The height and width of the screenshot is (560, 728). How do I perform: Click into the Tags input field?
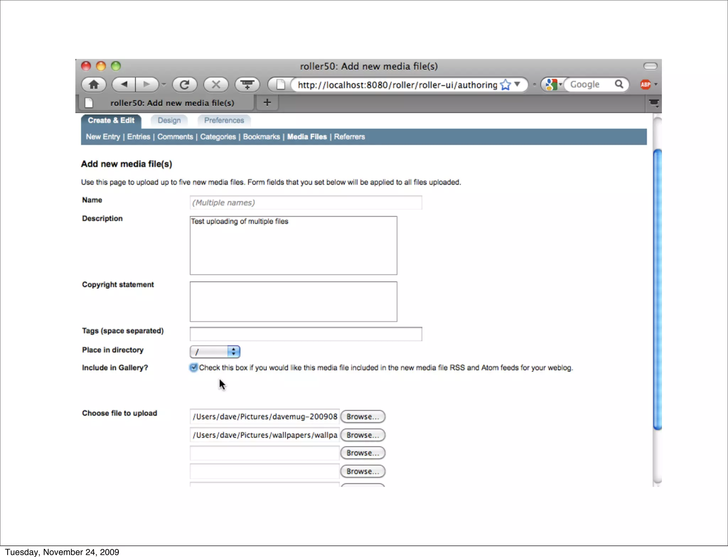306,334
